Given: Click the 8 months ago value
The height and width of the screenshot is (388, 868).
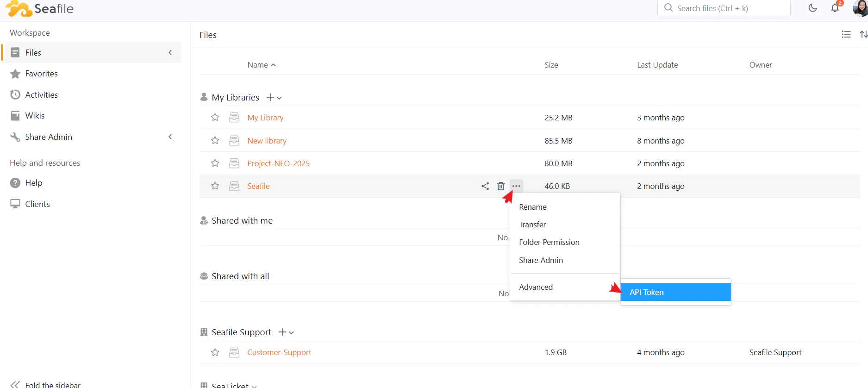Looking at the screenshot, I should (x=661, y=141).
